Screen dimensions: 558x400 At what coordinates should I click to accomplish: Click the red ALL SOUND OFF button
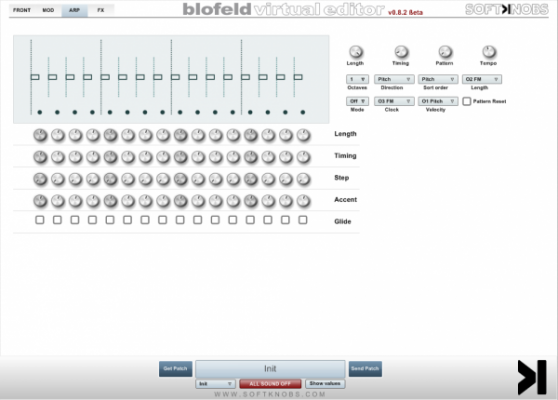point(270,384)
